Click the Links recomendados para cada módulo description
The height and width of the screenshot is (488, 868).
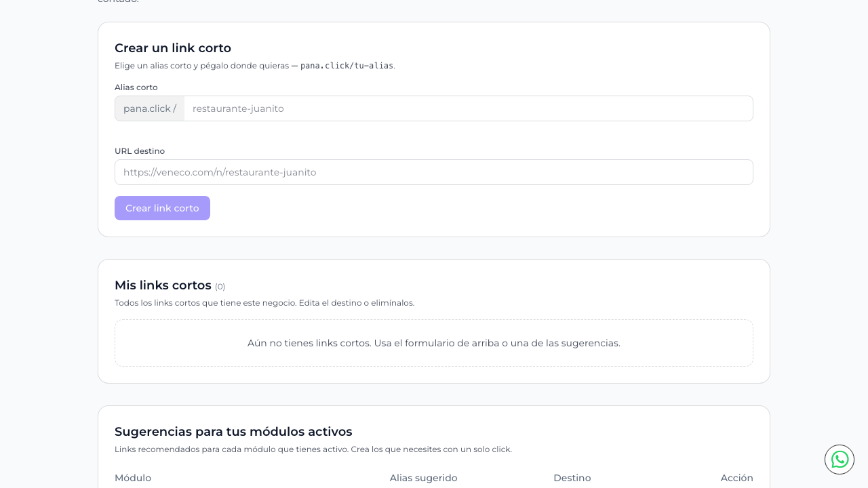click(313, 449)
